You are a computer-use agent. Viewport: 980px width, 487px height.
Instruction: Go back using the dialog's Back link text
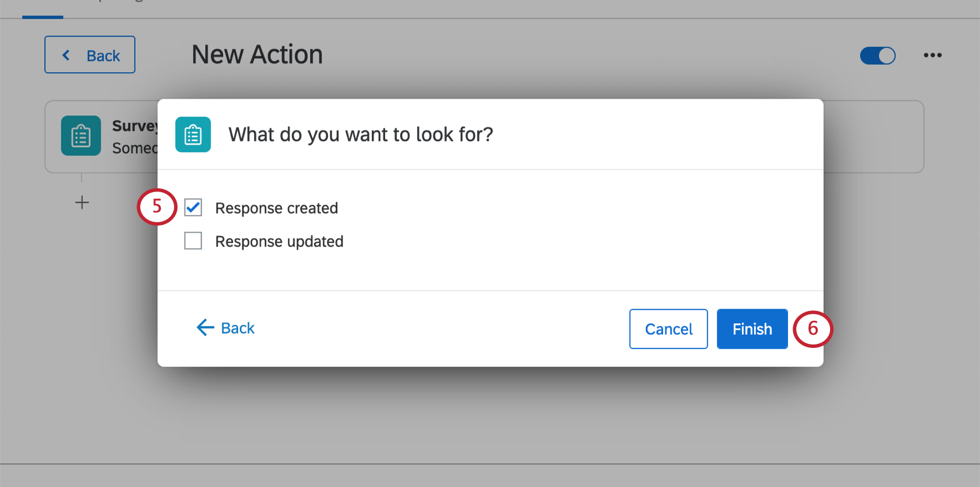point(238,328)
